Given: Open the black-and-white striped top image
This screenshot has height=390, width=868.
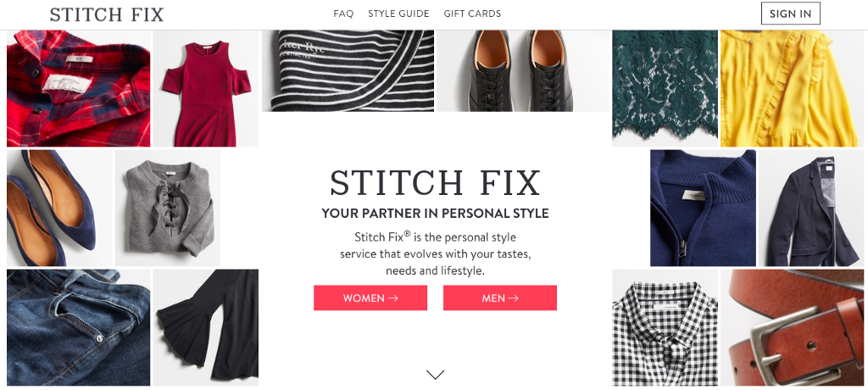Looking at the screenshot, I should 348,71.
